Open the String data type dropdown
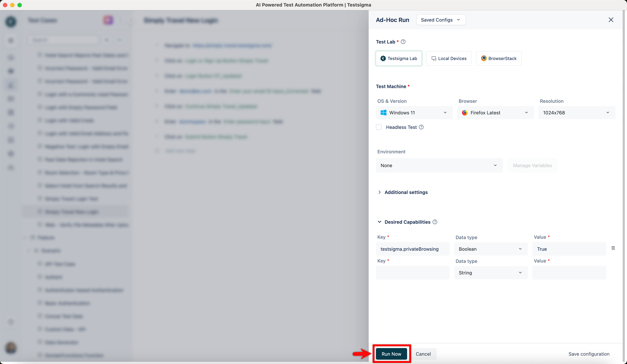The width and height of the screenshot is (627, 364). (491, 273)
